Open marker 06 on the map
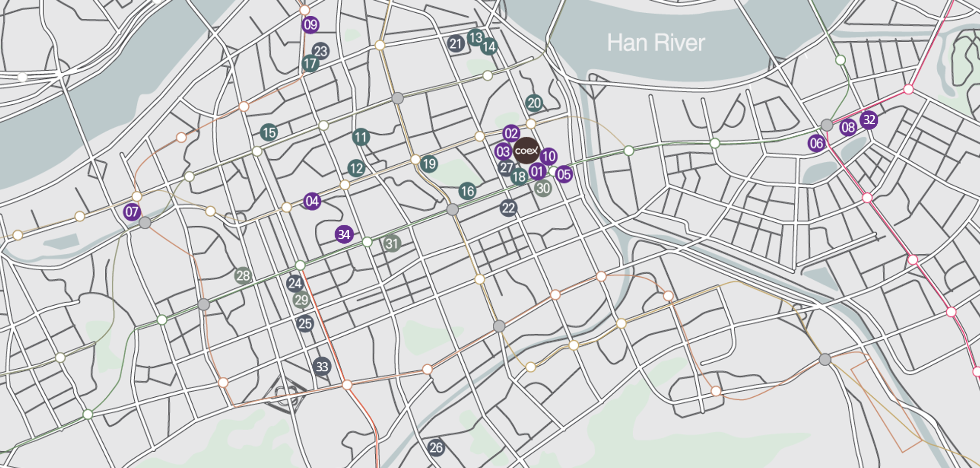Viewport: 980px width, 468px height. (817, 143)
